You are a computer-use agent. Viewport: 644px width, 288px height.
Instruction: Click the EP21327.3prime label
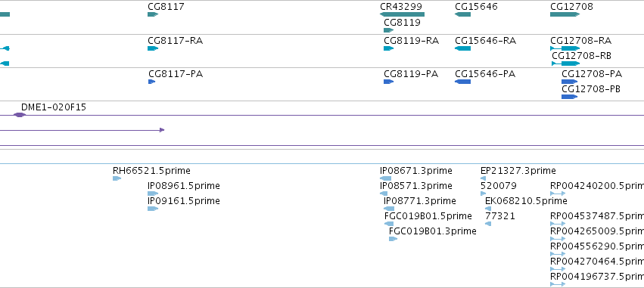[518, 170]
